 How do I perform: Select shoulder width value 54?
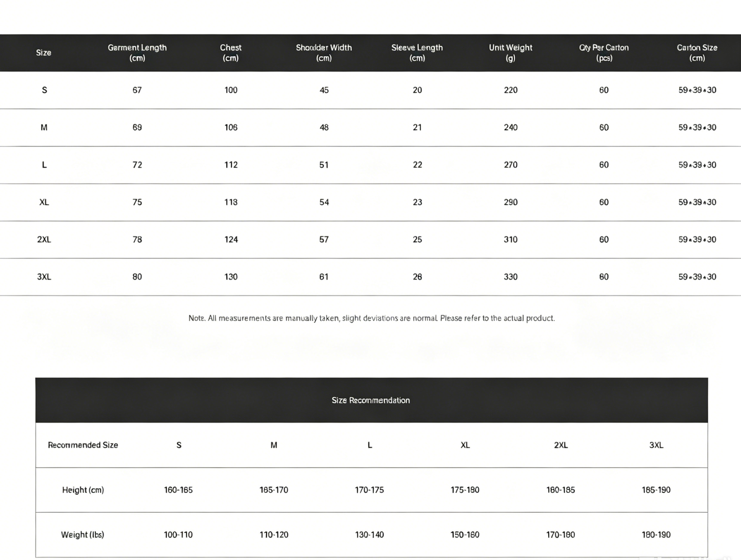pos(324,203)
